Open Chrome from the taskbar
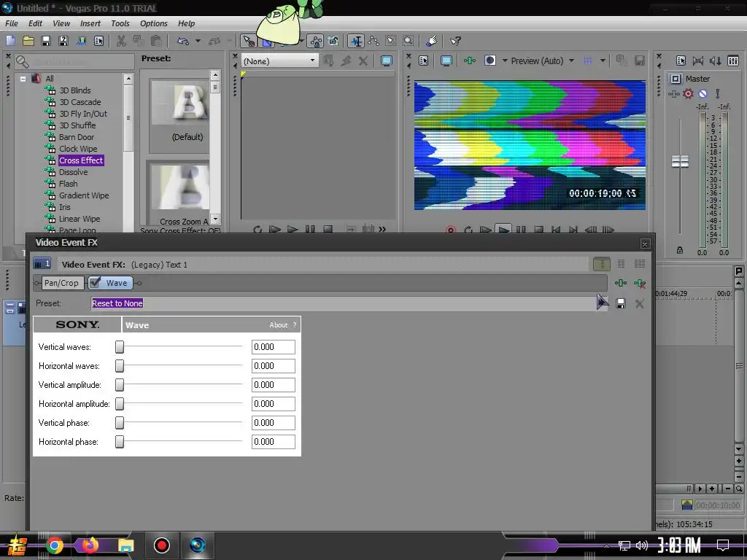 (x=55, y=545)
